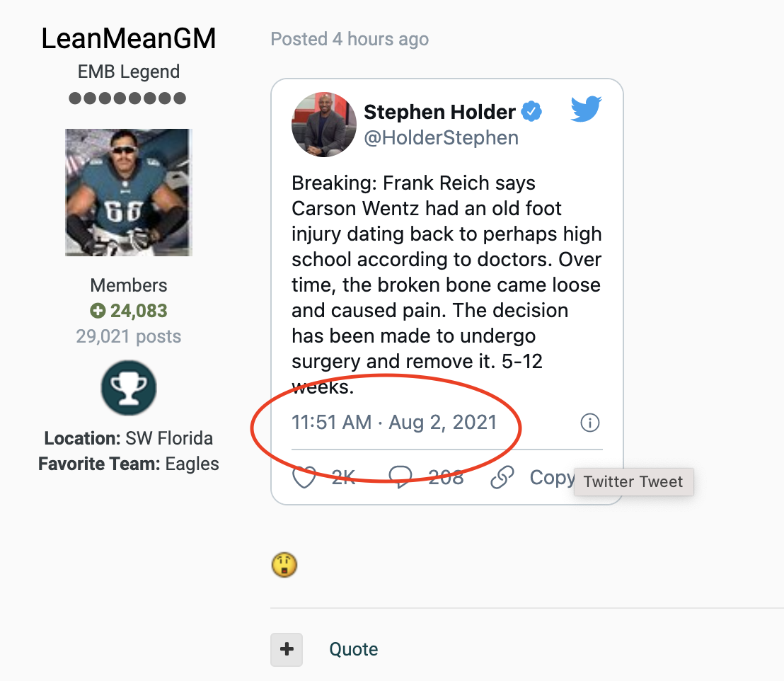Click the Stephen Holder author name
Screen dimensions: 784x681
pyautogui.click(x=439, y=112)
